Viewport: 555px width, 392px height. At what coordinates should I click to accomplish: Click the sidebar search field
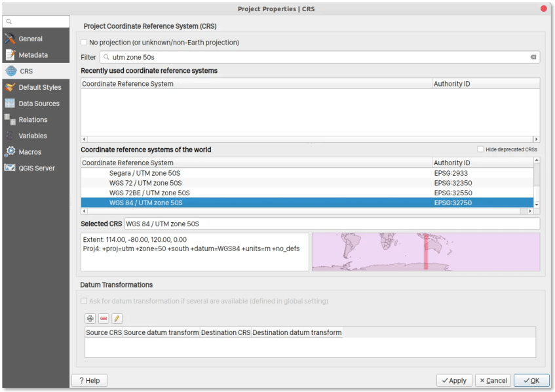tap(36, 22)
